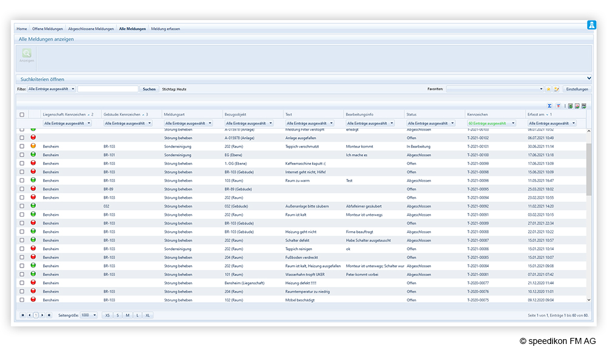Click green status light of T-2021-00087 row
The width and height of the screenshot is (607, 364).
click(x=33, y=240)
